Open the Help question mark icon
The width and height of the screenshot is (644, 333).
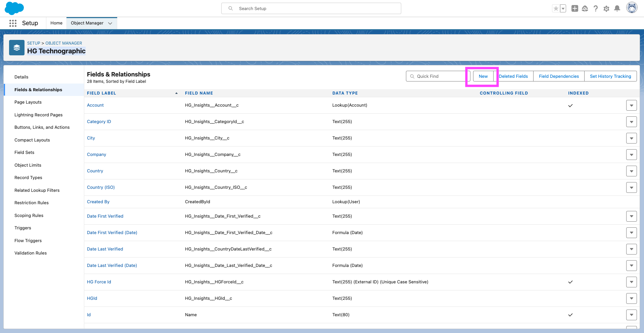596,9
